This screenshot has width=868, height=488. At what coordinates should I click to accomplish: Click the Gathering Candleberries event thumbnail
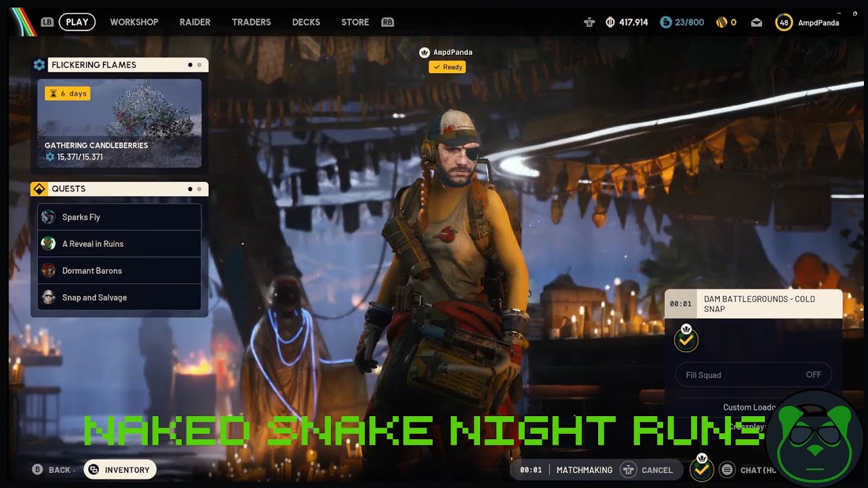(x=119, y=123)
